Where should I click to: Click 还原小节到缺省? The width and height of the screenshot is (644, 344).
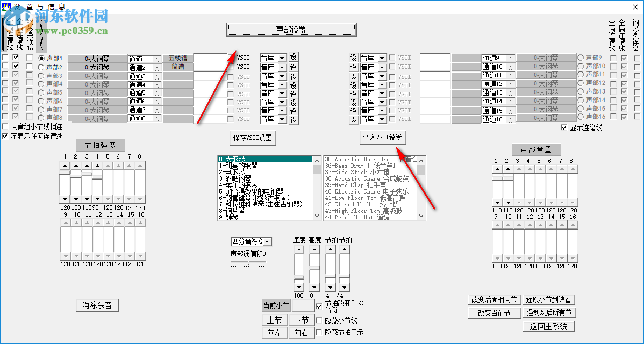pos(549,300)
